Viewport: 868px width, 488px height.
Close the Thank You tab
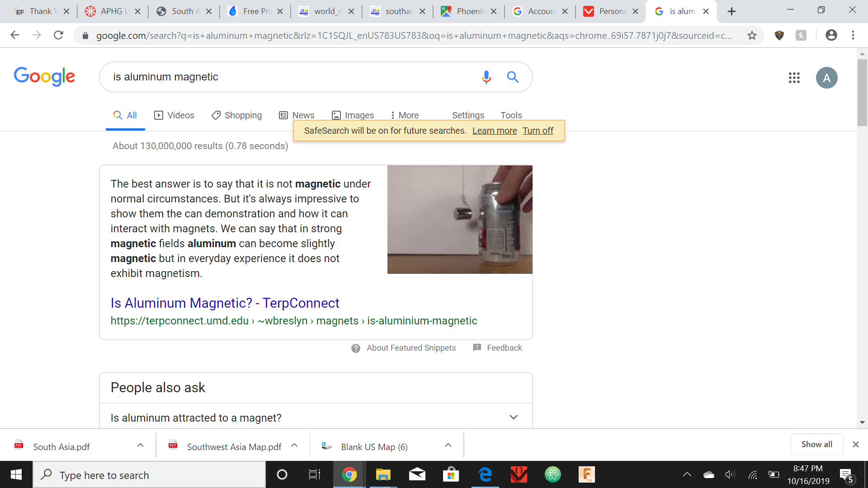click(x=66, y=11)
